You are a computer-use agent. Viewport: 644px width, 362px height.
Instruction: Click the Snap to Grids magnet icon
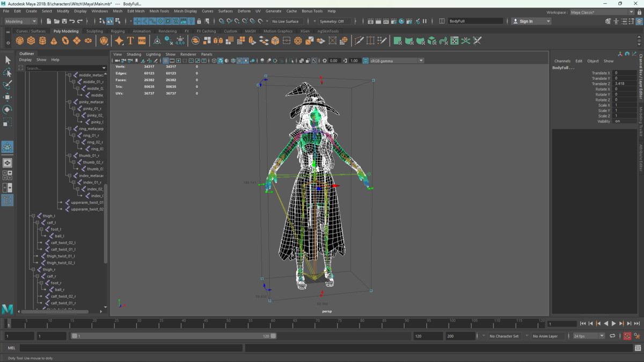pos(137,20)
